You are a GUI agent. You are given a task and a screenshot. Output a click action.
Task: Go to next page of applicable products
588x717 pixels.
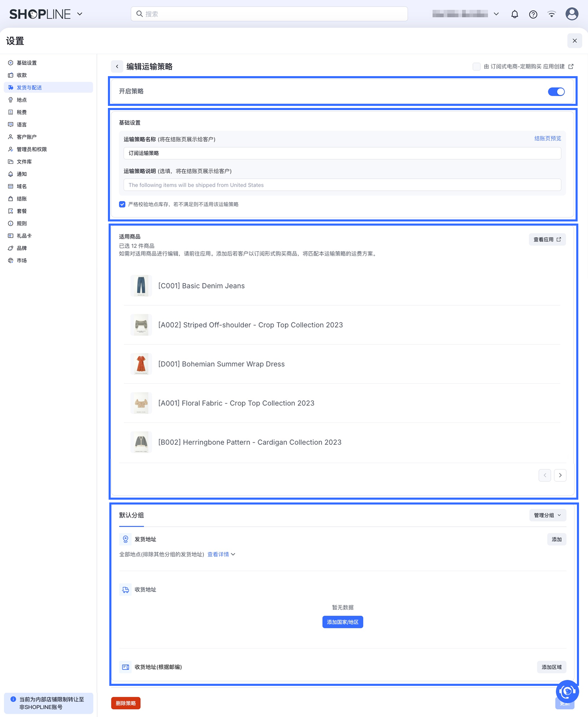pyautogui.click(x=560, y=475)
